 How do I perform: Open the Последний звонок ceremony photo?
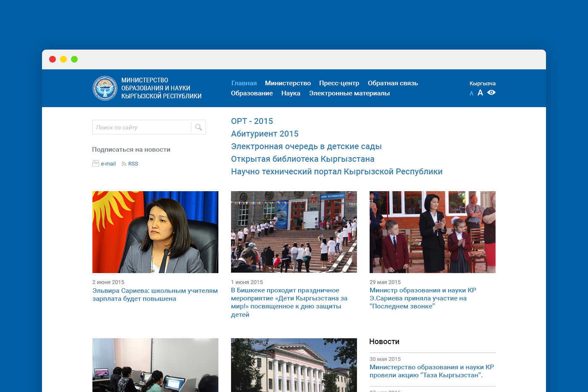(x=433, y=232)
